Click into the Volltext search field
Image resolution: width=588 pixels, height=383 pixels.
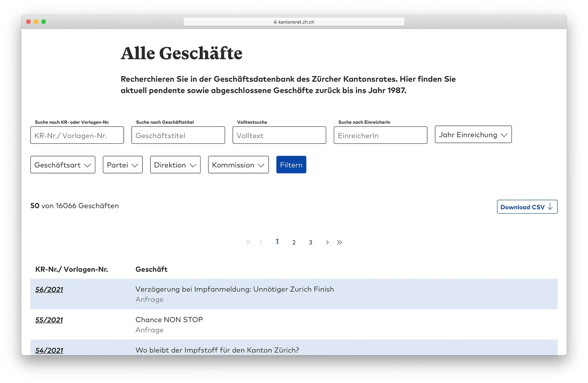tap(279, 135)
